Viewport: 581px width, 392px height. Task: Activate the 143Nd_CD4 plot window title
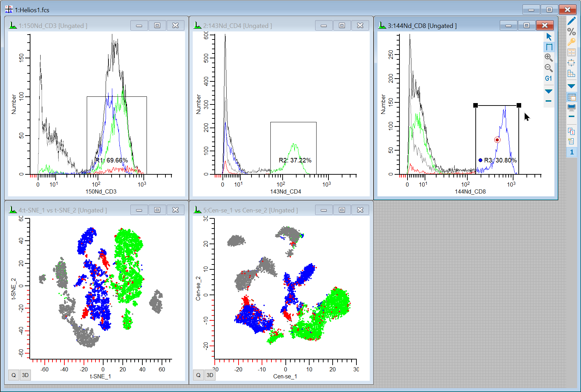point(238,26)
